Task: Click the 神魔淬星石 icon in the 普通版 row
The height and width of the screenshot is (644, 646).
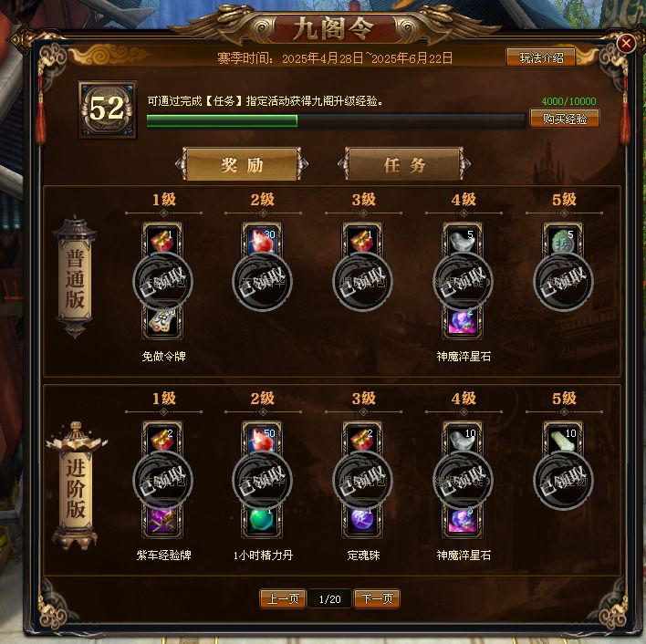Action: (463, 322)
